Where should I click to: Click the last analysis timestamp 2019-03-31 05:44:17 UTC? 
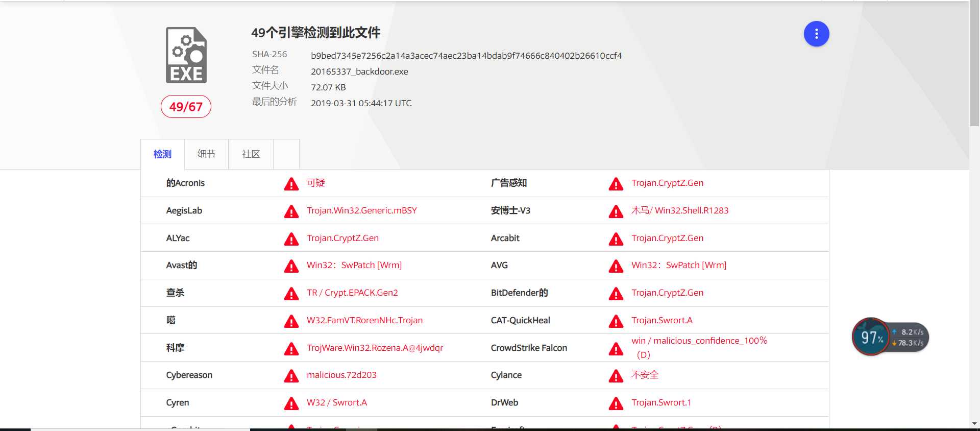point(361,103)
